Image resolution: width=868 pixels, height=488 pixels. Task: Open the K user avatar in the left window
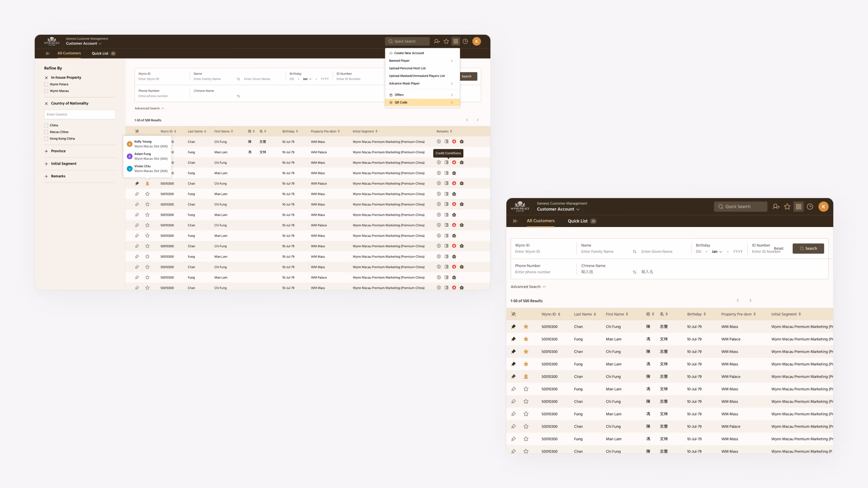click(477, 41)
